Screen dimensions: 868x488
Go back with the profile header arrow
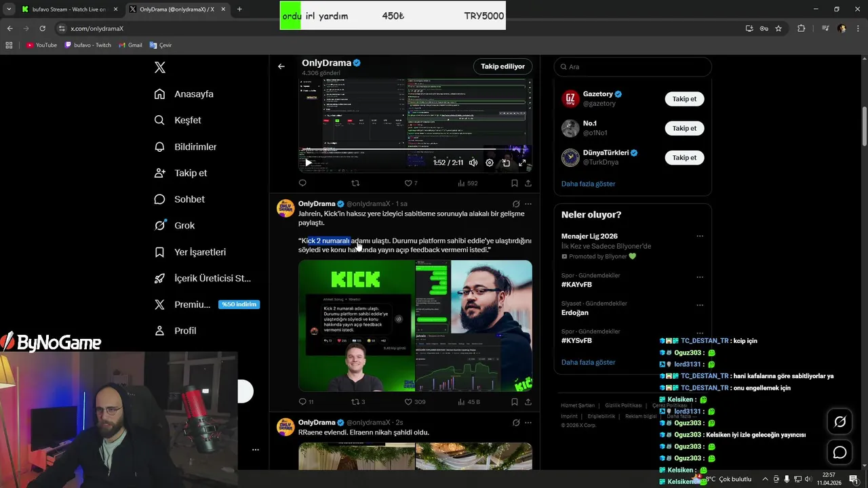[x=281, y=66]
